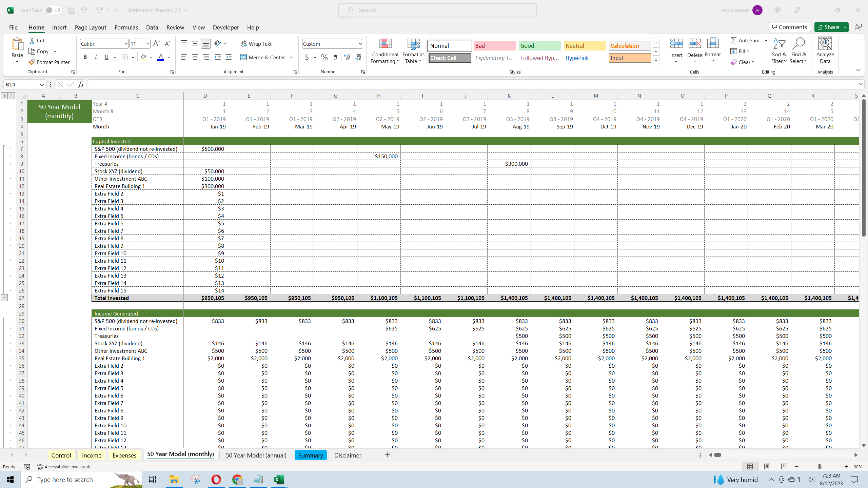Viewport: 868px width, 488px height.
Task: Click the Insert cells icon
Action: [676, 44]
